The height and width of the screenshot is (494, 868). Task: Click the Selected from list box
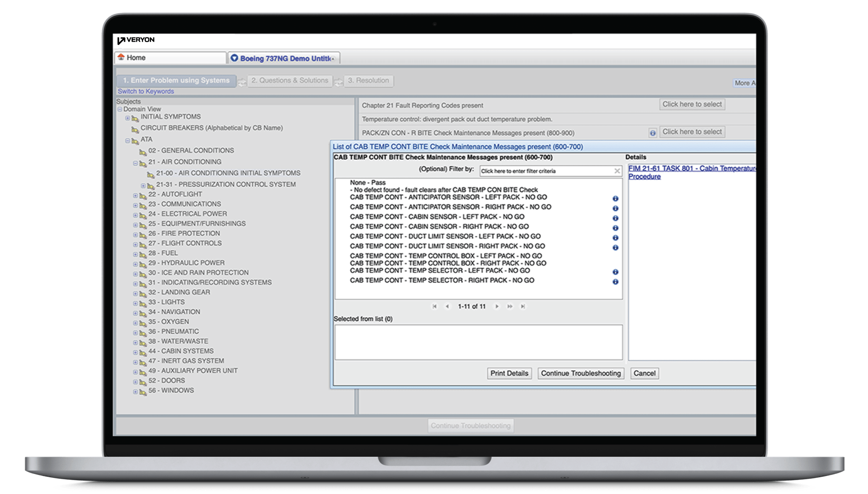478,342
